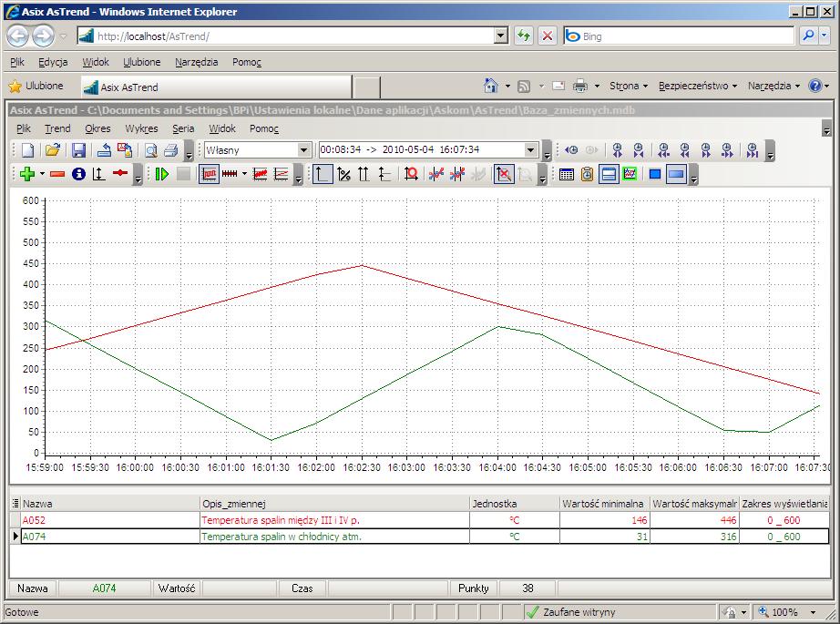Create a new trend document
840x624 pixels.
[x=27, y=150]
